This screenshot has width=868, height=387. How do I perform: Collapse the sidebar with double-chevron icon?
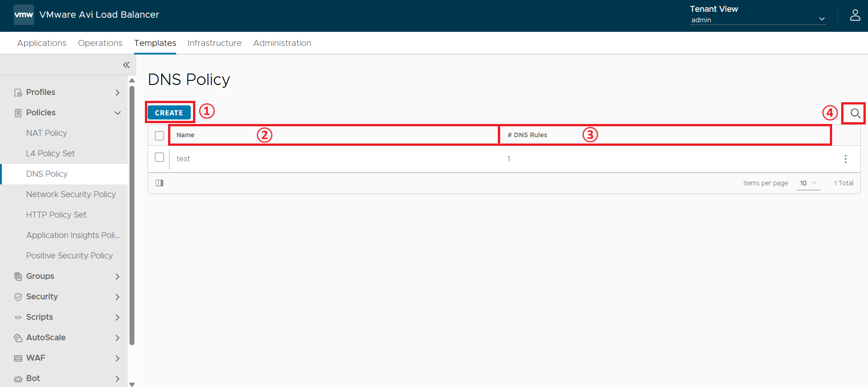click(126, 65)
